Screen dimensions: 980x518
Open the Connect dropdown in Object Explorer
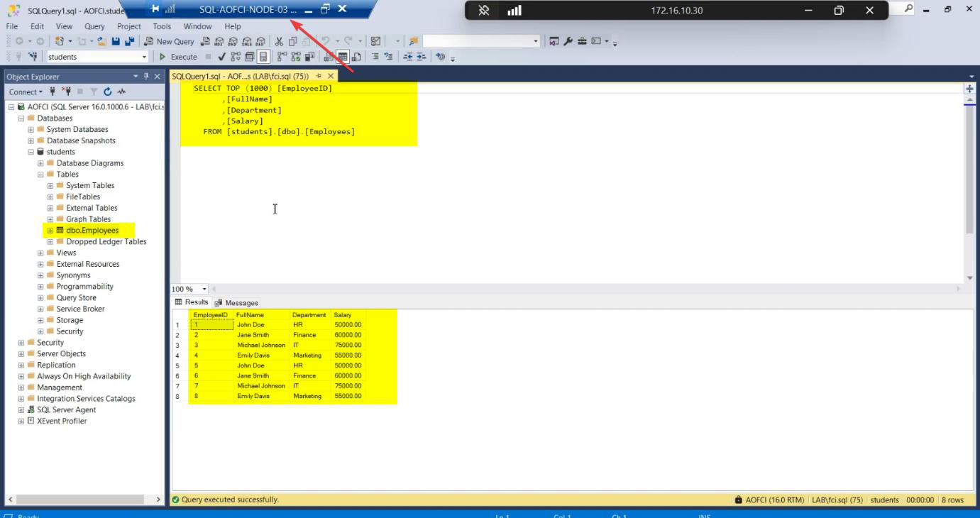tap(26, 92)
